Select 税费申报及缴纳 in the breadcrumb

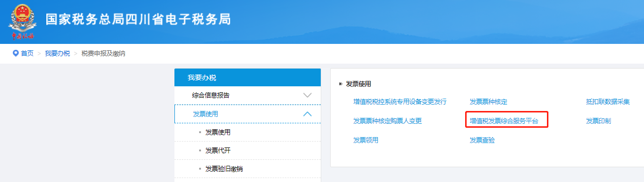[x=103, y=53]
